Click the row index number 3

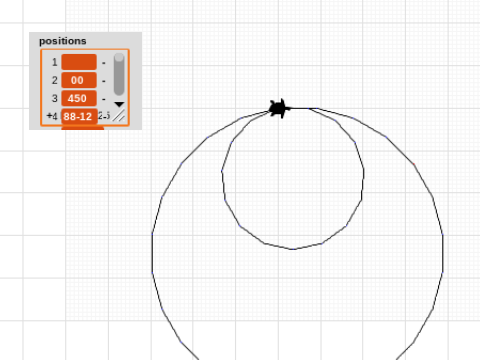(55, 99)
